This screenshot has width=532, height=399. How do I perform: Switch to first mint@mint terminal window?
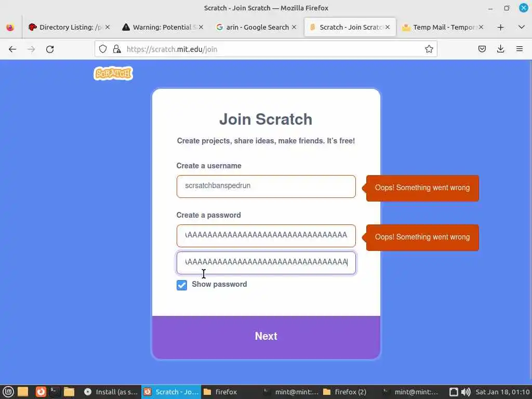(x=291, y=392)
